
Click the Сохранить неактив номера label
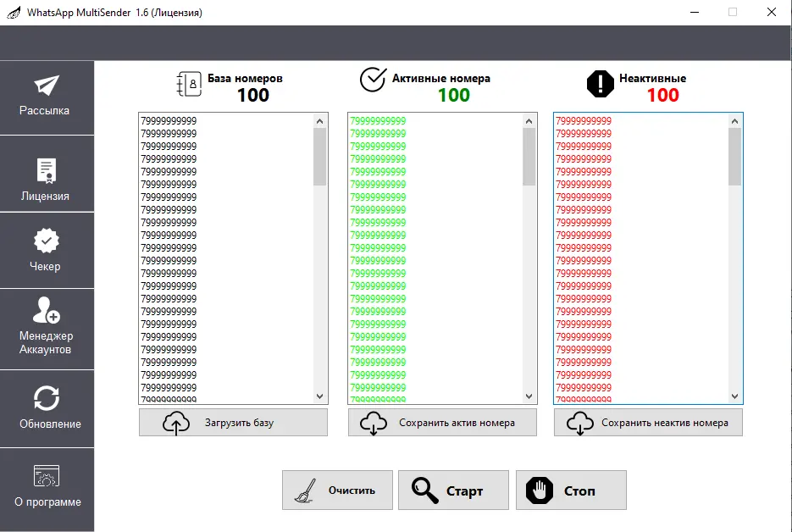click(665, 423)
